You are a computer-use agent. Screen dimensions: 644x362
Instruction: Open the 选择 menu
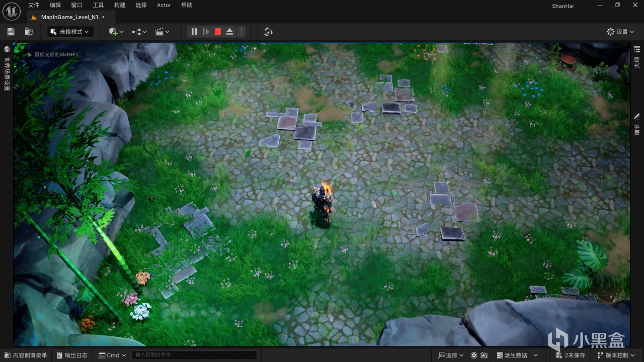click(141, 5)
